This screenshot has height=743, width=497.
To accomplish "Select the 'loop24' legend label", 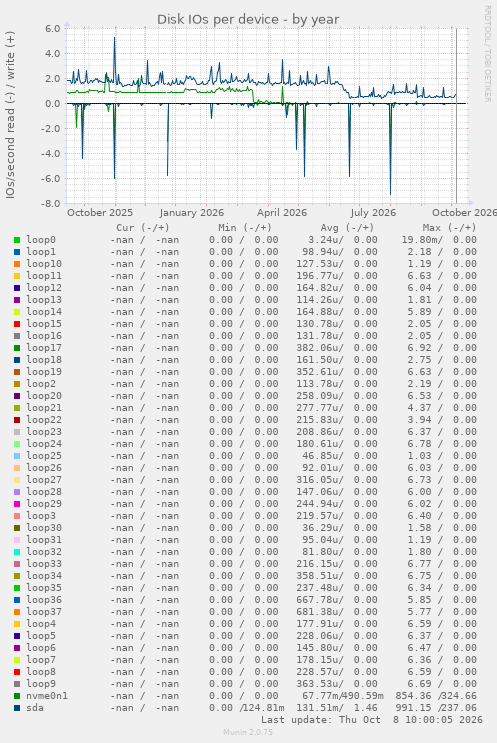I will [44, 444].
